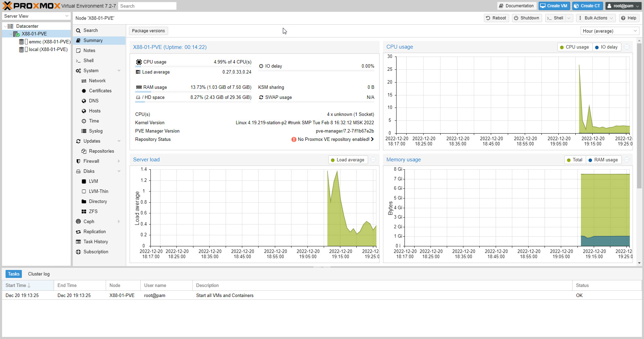Image resolution: width=644 pixels, height=339 pixels.
Task: Toggle Total series in Memory legend
Action: [x=575, y=160]
